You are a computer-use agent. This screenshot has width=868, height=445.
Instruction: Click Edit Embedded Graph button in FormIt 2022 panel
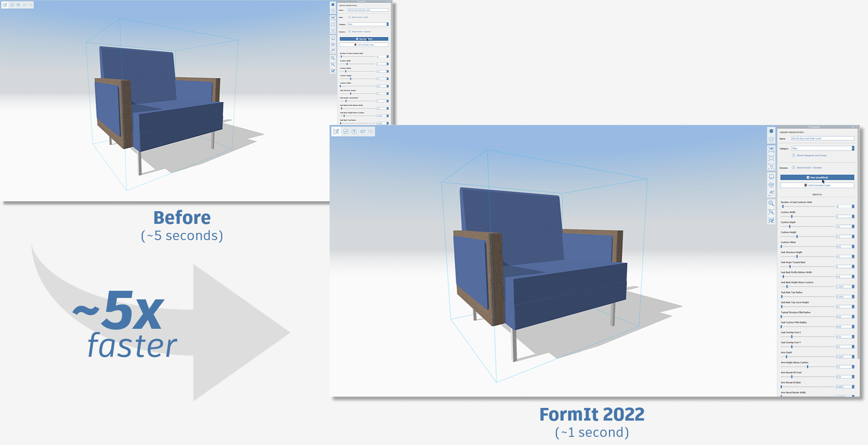[817, 185]
